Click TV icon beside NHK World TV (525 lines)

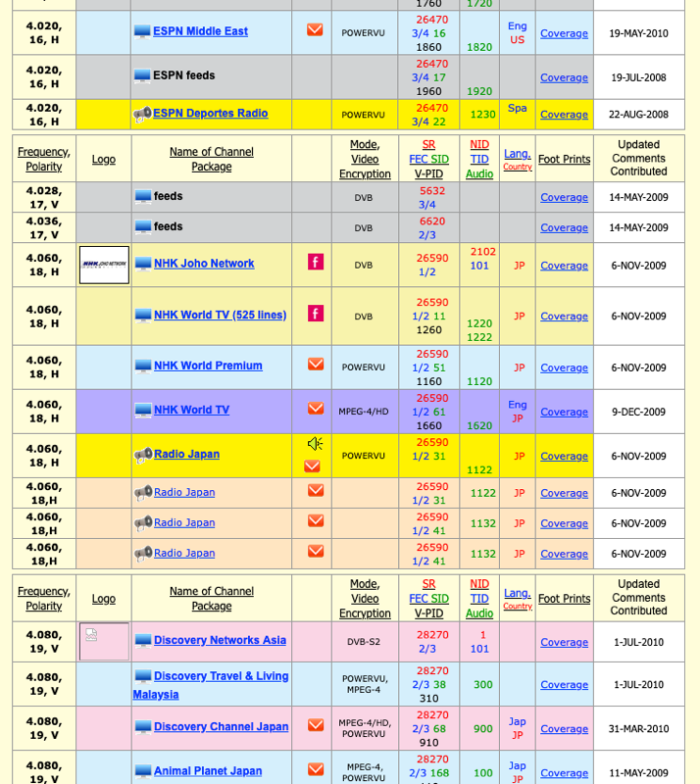point(143,315)
